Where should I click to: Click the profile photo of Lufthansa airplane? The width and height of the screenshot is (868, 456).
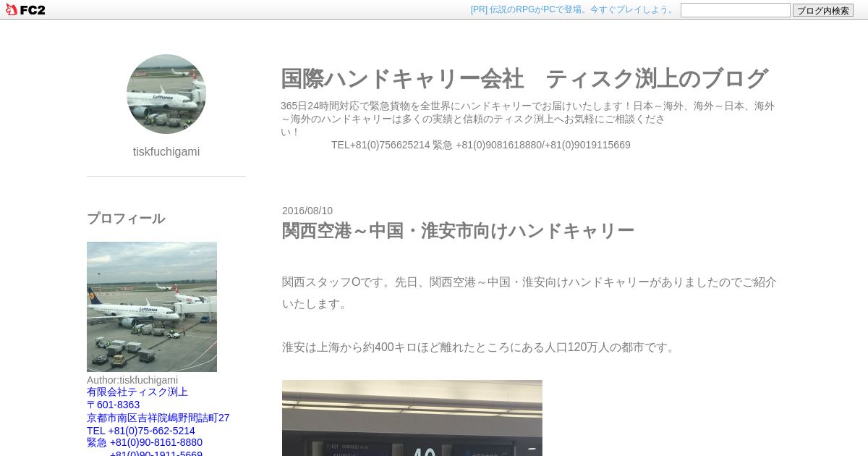152,307
